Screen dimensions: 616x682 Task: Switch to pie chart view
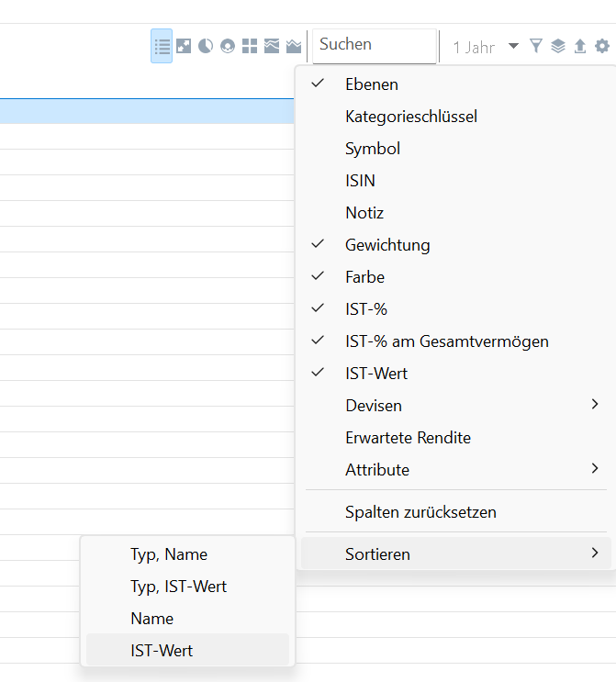pyautogui.click(x=206, y=46)
